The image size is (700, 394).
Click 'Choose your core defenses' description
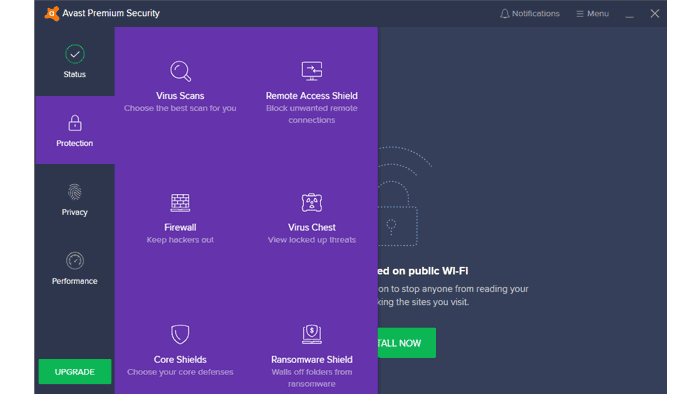pyautogui.click(x=180, y=372)
